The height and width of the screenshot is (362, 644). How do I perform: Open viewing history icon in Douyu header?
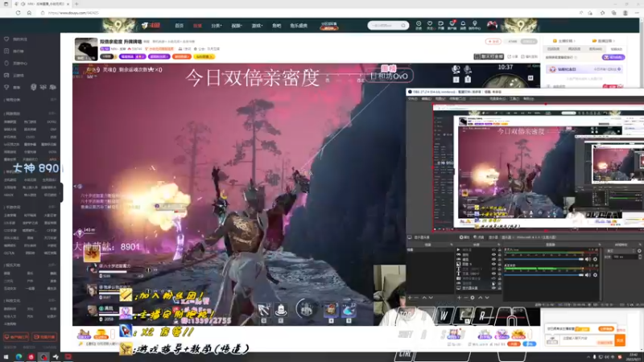[x=419, y=24]
